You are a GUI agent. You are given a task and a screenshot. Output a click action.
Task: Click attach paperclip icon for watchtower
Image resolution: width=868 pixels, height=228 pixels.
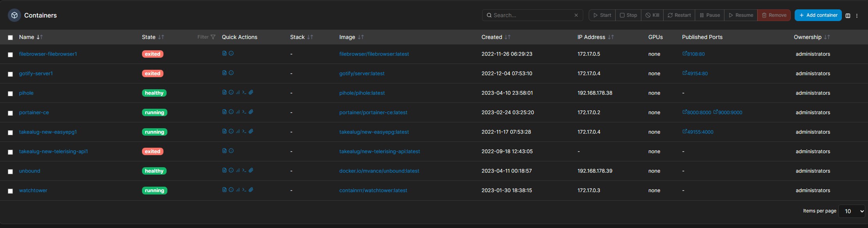pyautogui.click(x=251, y=190)
